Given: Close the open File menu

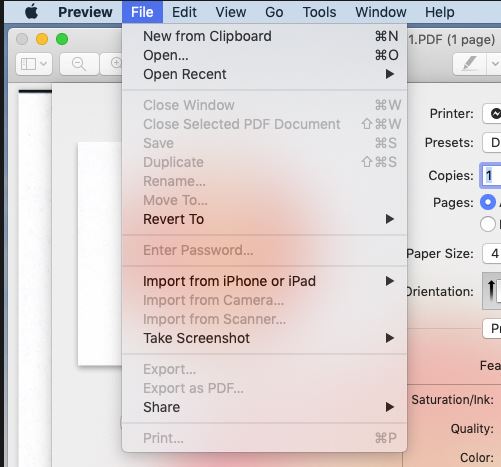Looking at the screenshot, I should [142, 12].
